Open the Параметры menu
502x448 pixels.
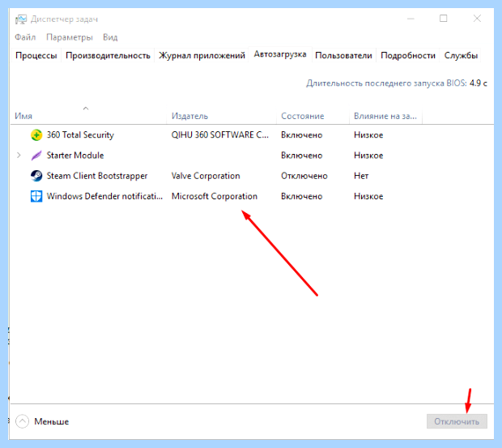click(x=70, y=37)
